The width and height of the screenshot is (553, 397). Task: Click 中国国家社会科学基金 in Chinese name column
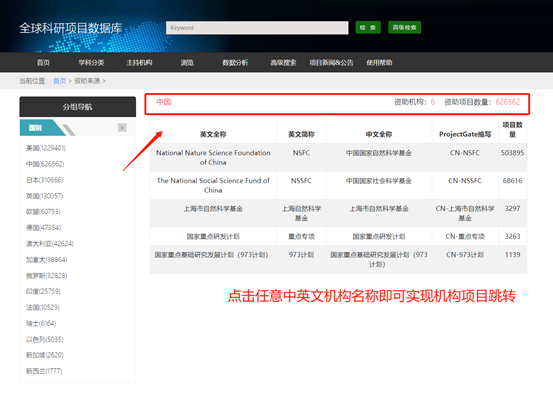379,181
